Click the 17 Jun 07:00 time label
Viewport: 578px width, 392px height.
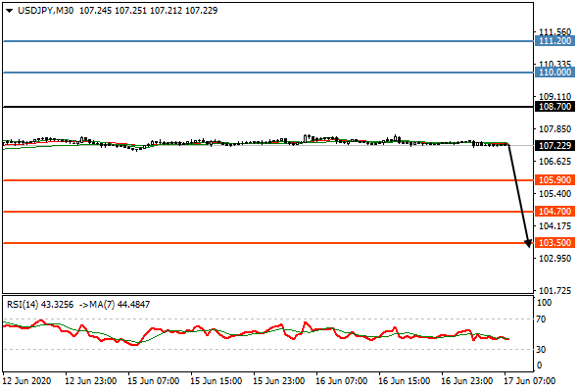tap(529, 381)
